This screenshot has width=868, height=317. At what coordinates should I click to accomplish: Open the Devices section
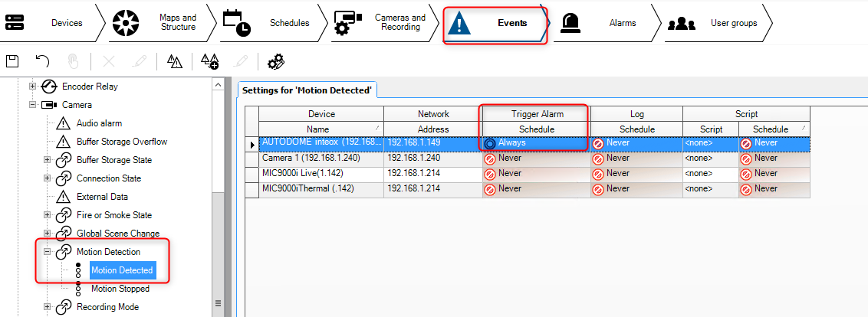pos(53,23)
